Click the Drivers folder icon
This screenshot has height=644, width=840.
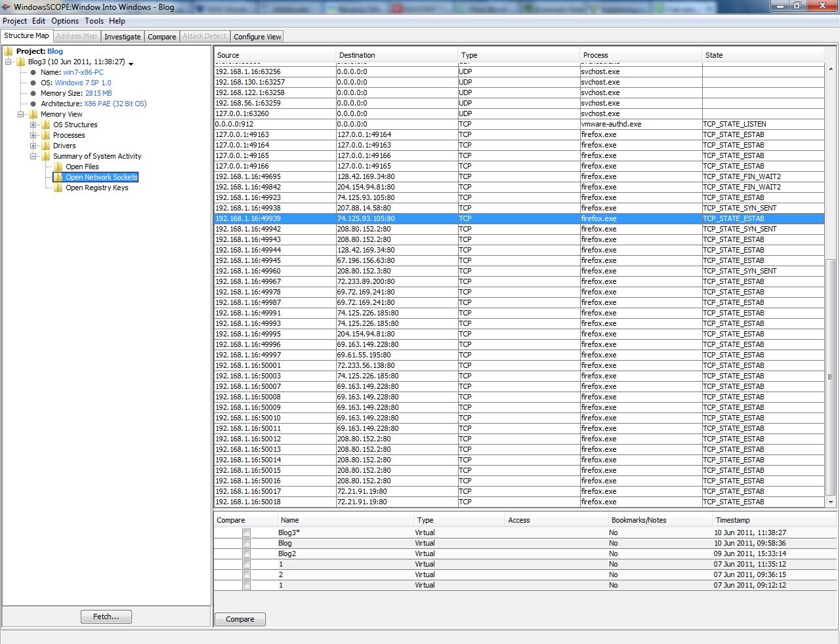click(46, 146)
